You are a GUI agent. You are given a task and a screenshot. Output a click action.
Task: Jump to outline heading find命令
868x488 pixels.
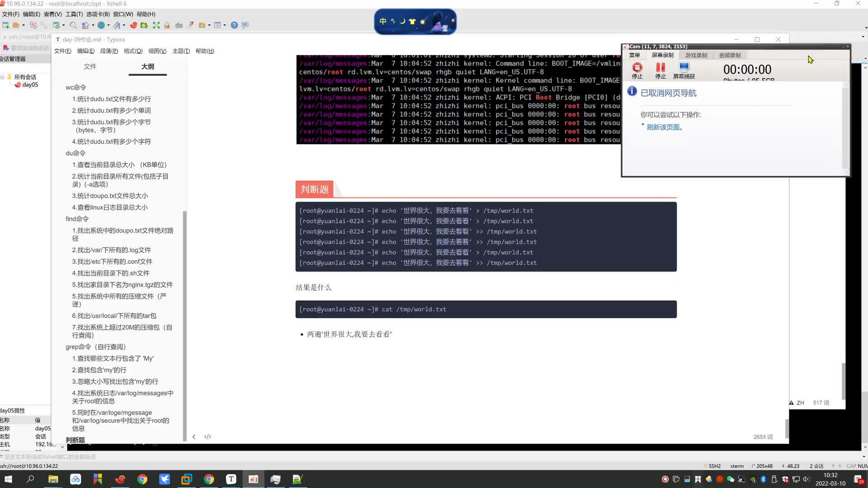pos(77,219)
